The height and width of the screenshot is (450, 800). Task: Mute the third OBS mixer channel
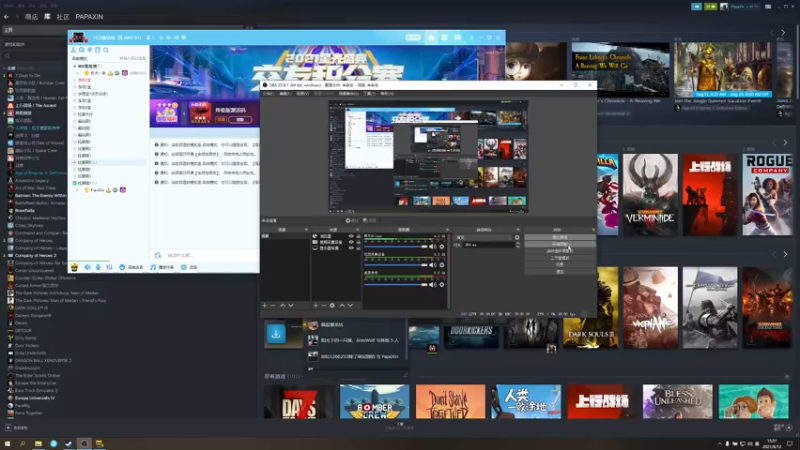(x=433, y=285)
